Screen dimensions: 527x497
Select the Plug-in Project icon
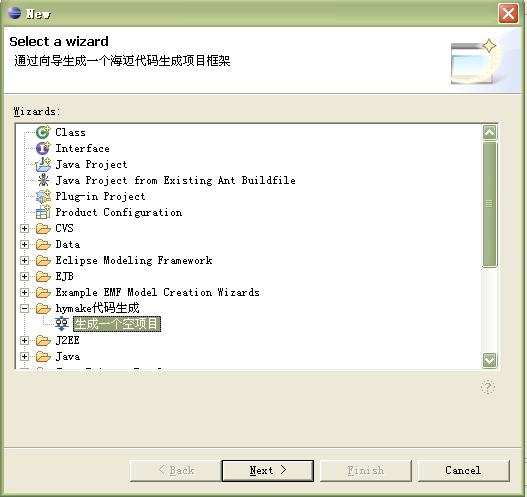coord(43,196)
